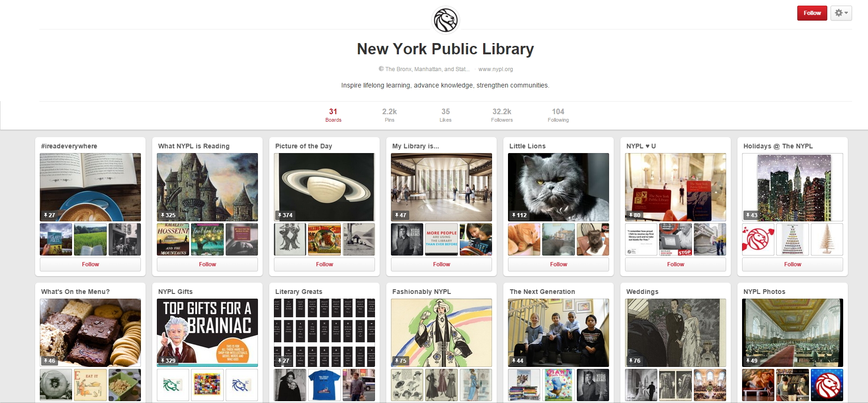Open the www.nypl.org website link
The height and width of the screenshot is (403, 868).
(495, 69)
